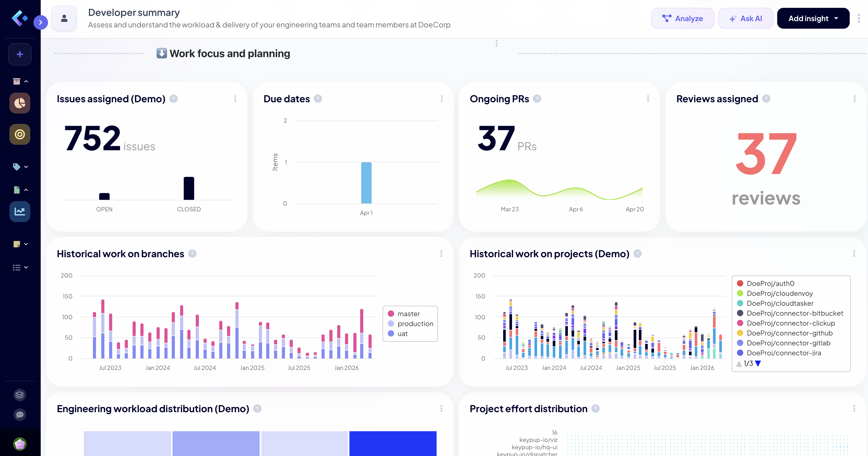Expand the list sidebar group
Viewport: 868px width, 456px height.
[20, 267]
